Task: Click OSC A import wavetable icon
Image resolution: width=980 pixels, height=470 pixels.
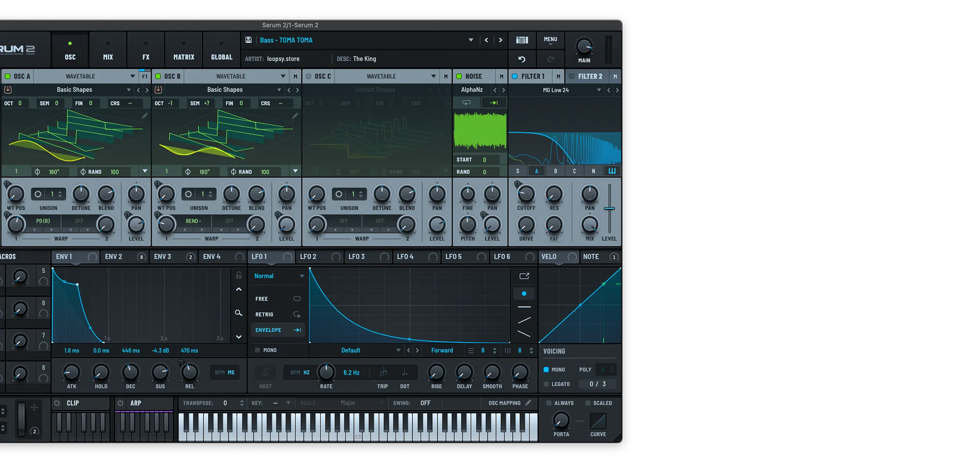Action: 8,90
